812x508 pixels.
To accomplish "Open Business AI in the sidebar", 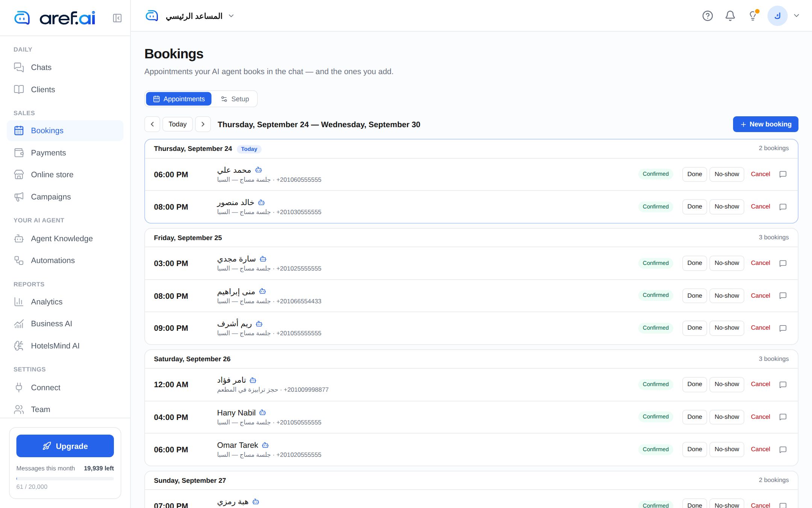I will point(65,324).
